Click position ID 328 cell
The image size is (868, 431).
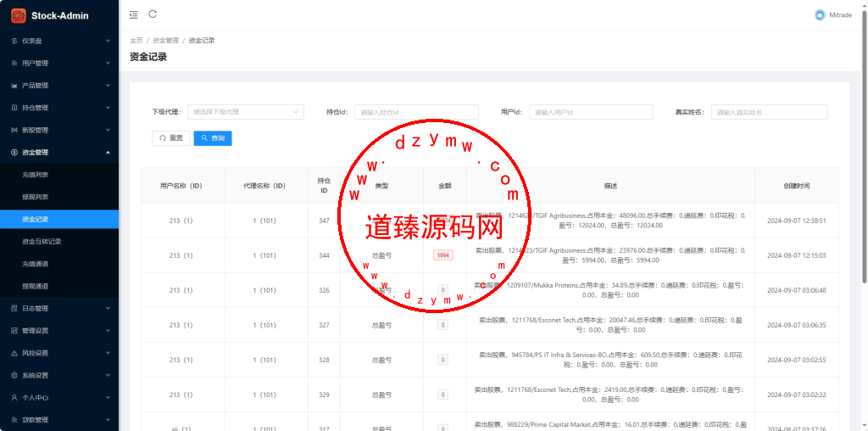pyautogui.click(x=325, y=360)
